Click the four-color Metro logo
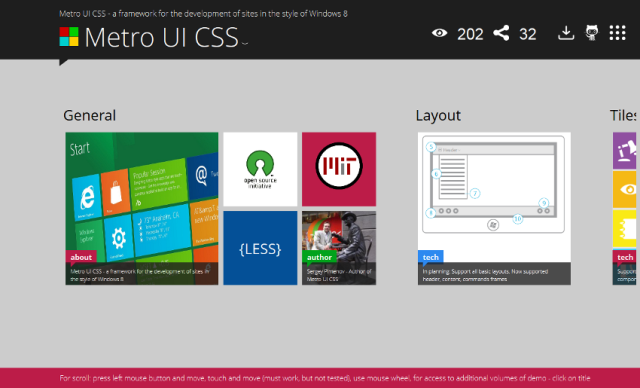This screenshot has width=640, height=388. 69,37
